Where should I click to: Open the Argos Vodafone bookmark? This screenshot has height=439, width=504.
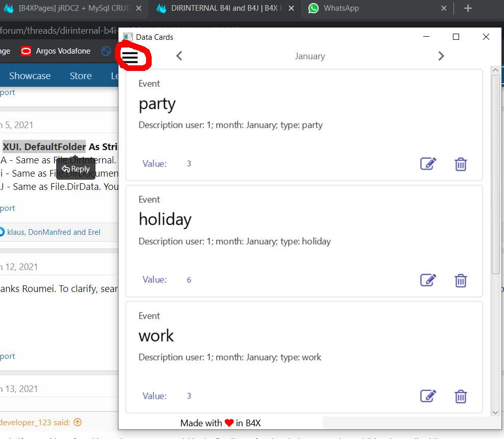coord(56,51)
